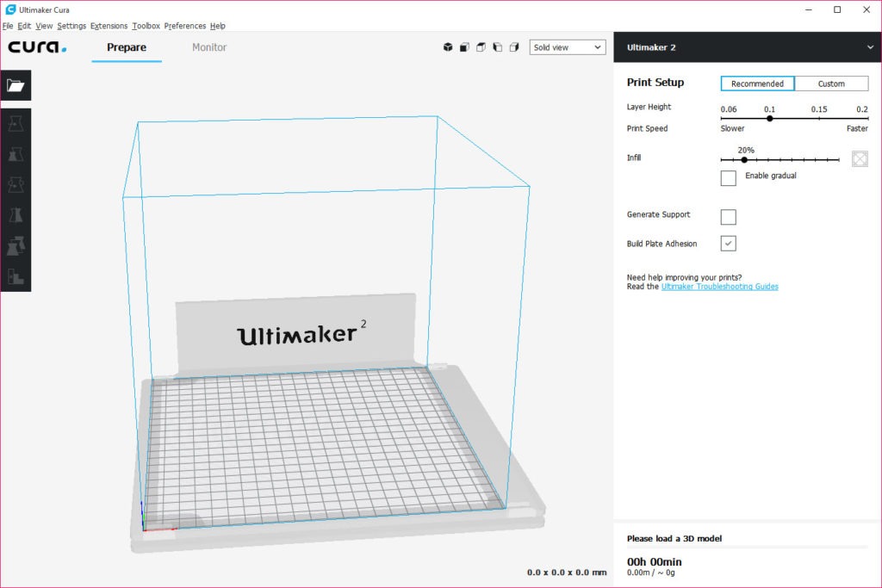The image size is (882, 588).
Task: Click the front view cube icon
Action: (464, 47)
